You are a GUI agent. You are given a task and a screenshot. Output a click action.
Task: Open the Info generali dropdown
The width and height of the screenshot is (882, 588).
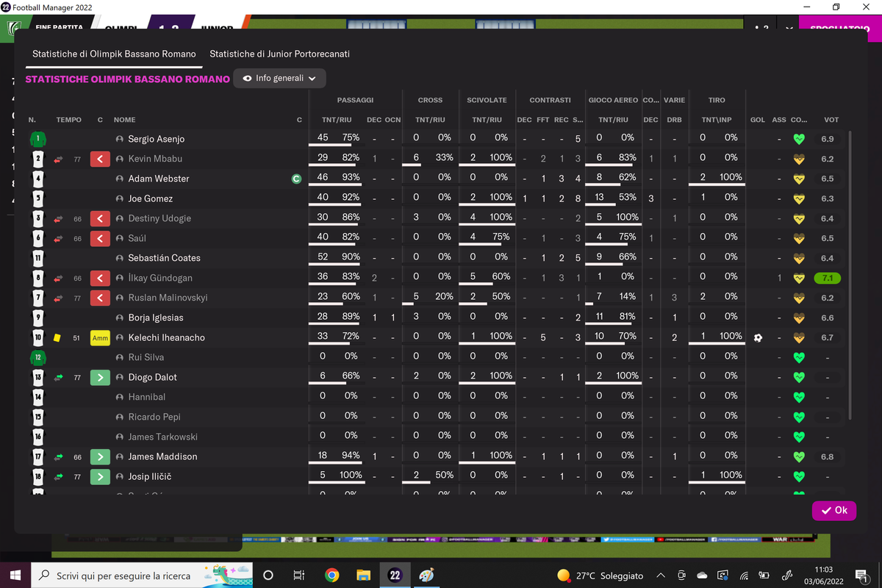coord(279,78)
